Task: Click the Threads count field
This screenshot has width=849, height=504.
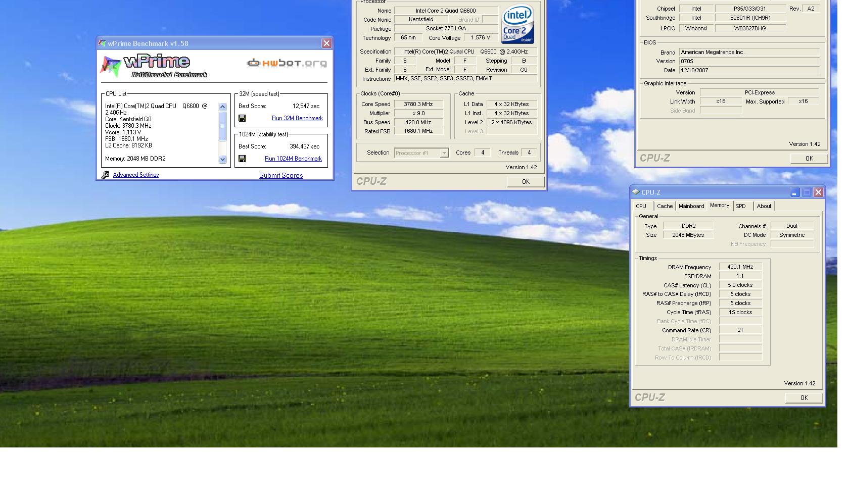Action: click(x=529, y=153)
